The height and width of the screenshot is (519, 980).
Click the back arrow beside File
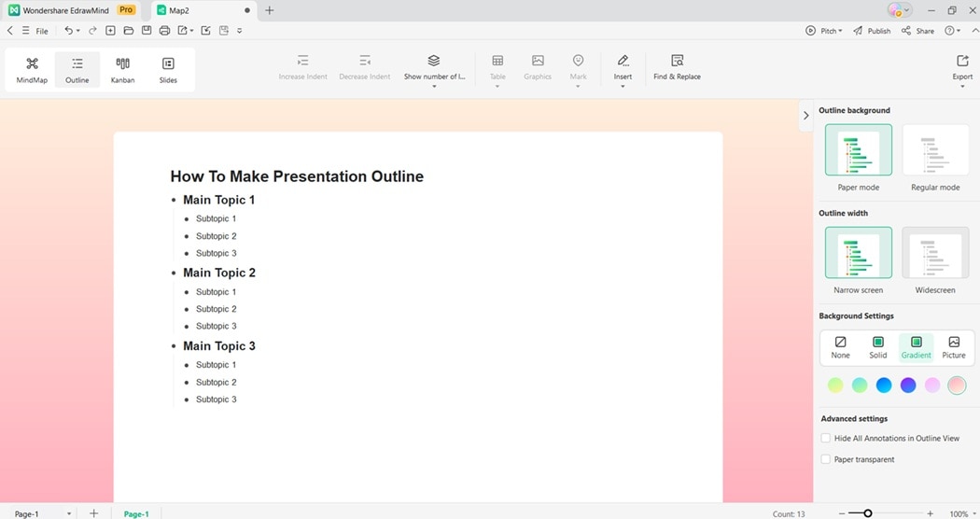coord(10,31)
